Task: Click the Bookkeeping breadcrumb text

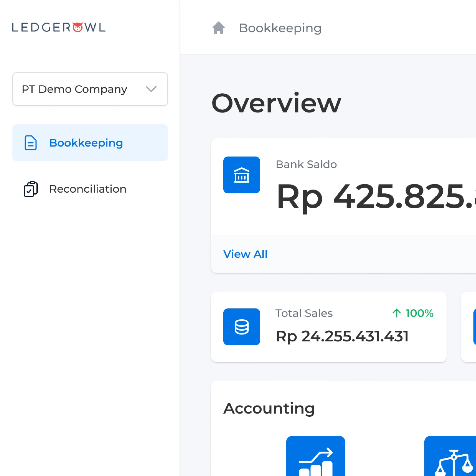Action: pos(280,28)
